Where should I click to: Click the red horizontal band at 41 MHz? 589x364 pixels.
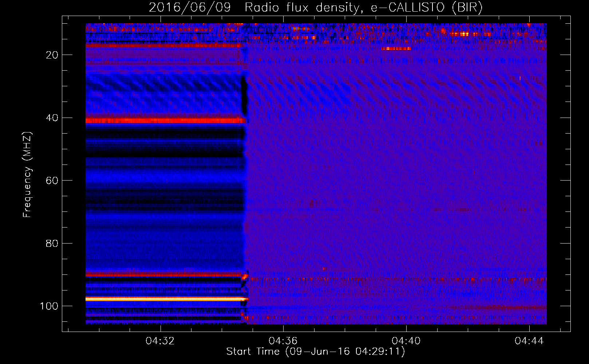166,120
